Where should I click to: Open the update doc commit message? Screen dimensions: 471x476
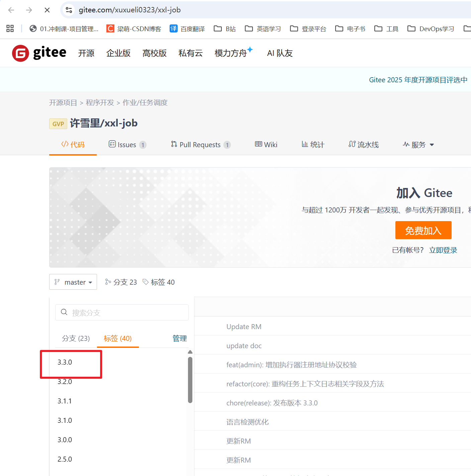244,346
